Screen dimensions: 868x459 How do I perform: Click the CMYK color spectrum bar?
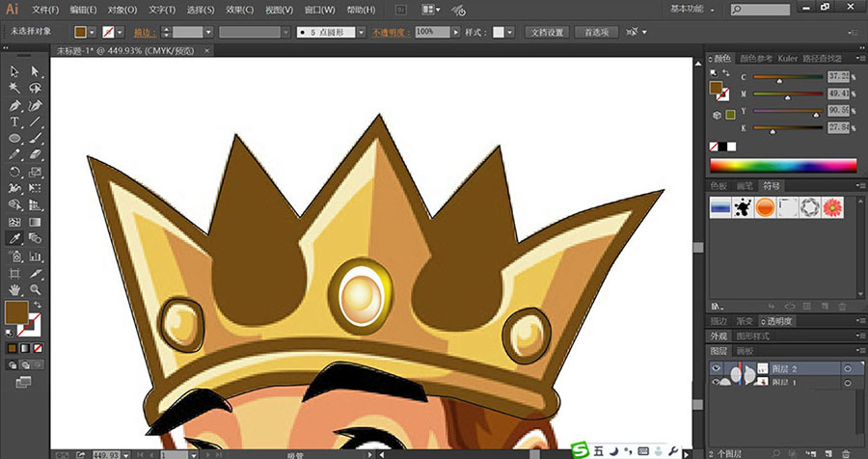pos(783,165)
